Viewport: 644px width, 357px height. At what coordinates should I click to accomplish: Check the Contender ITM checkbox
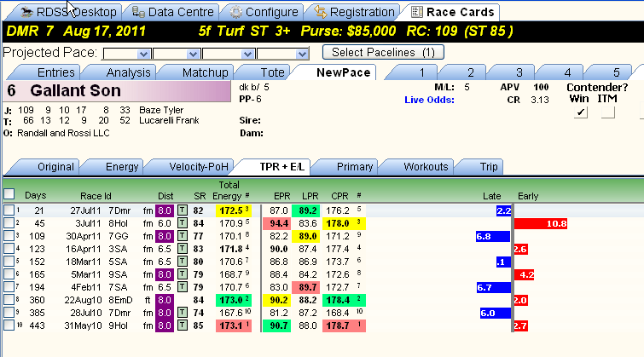pyautogui.click(x=608, y=112)
